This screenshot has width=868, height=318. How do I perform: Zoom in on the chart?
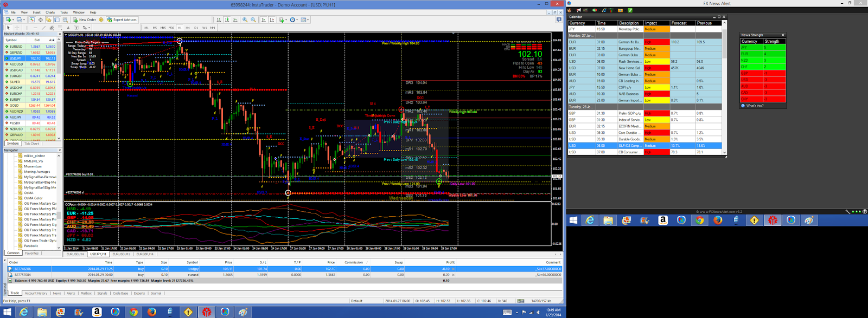(245, 20)
